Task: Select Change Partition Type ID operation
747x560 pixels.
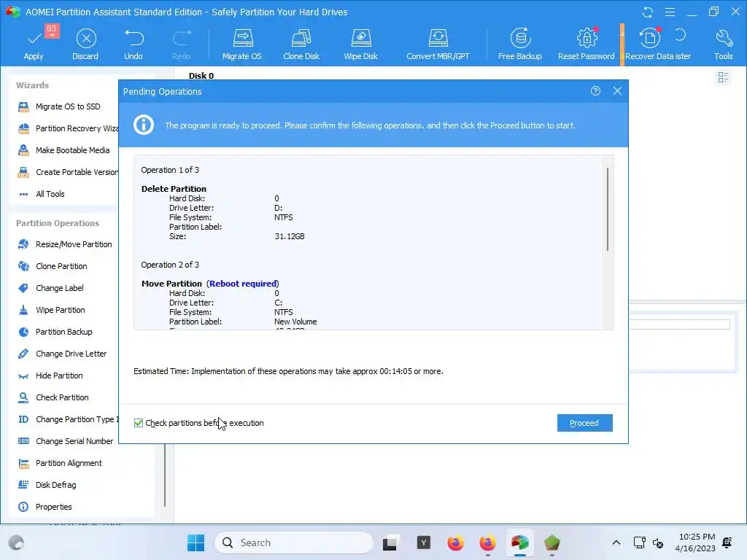Action: [68, 419]
